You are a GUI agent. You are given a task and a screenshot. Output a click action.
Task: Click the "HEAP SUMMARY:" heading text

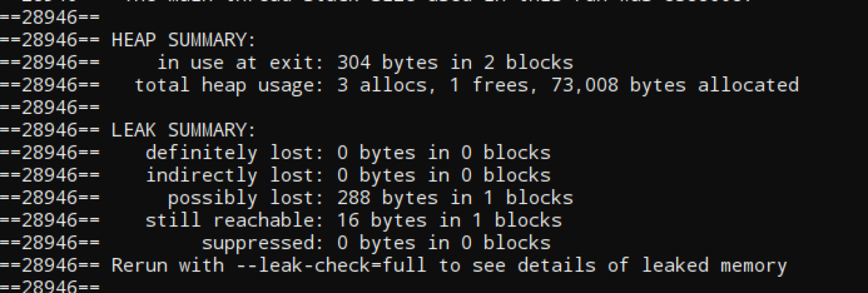(x=183, y=40)
